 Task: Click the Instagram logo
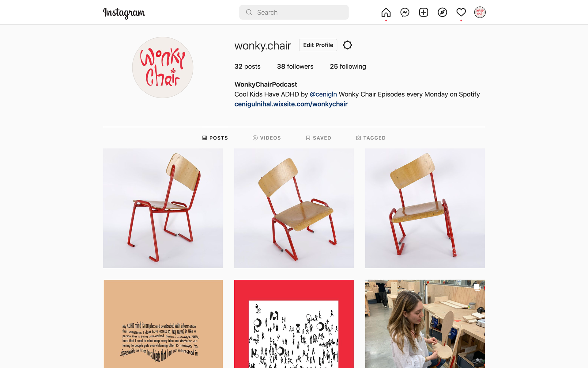coord(124,13)
